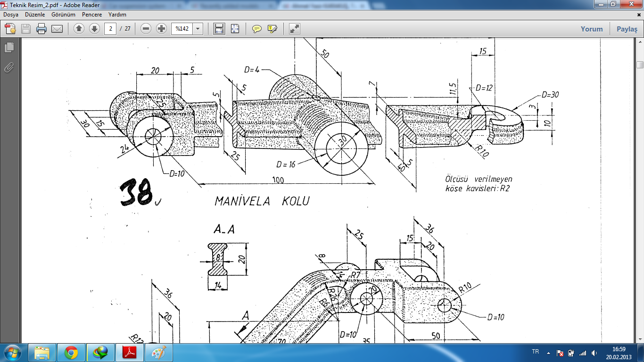644x362 pixels.
Task: Add a sticky note comment
Action: pyautogui.click(x=256, y=29)
